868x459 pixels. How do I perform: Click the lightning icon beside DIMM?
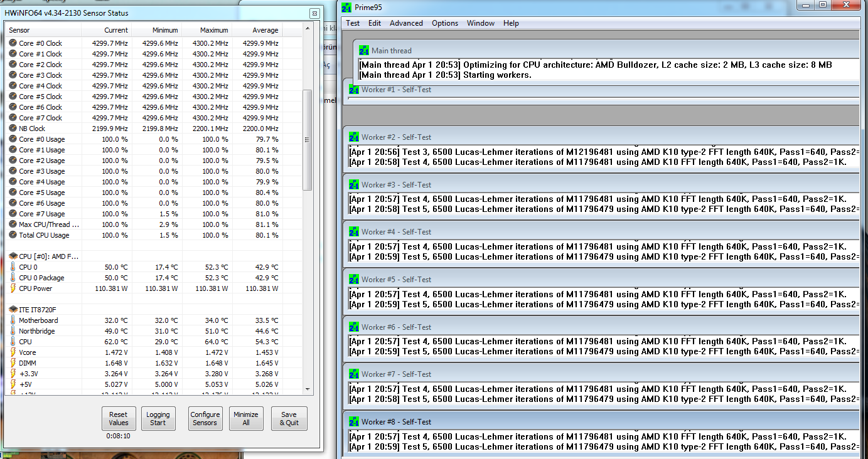tap(13, 363)
